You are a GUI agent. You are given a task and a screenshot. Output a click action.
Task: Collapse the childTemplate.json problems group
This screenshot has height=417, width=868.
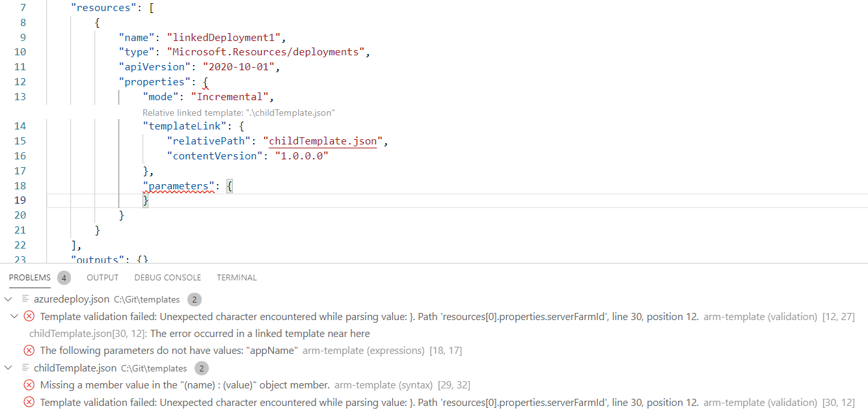(8, 368)
